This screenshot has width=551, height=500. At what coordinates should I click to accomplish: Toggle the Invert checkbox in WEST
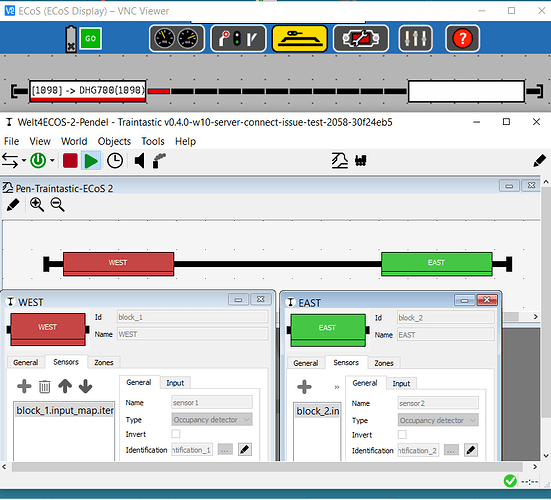(x=176, y=434)
